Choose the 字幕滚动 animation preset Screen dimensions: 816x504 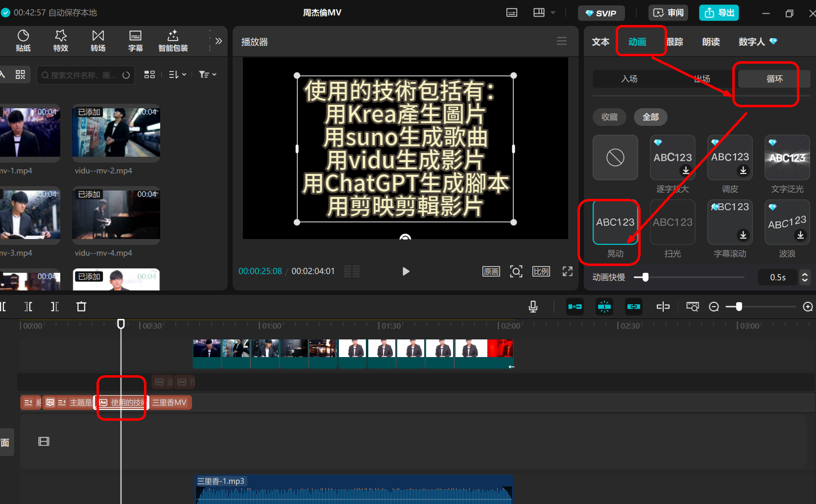coord(730,222)
